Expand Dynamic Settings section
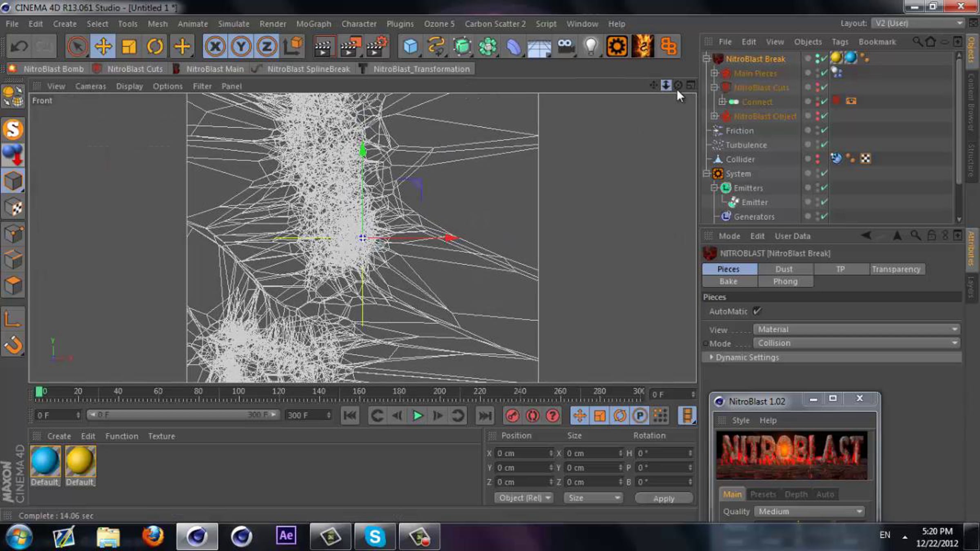The width and height of the screenshot is (980, 551). click(711, 357)
